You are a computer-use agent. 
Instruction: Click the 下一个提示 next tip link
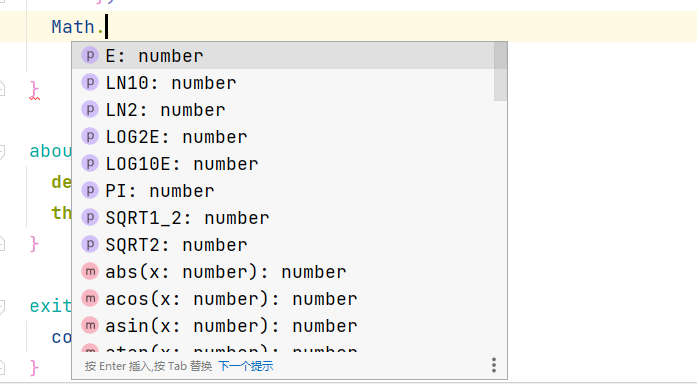(x=246, y=366)
